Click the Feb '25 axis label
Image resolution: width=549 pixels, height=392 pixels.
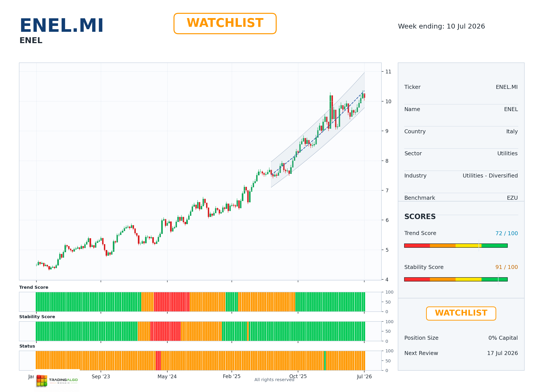232,376
